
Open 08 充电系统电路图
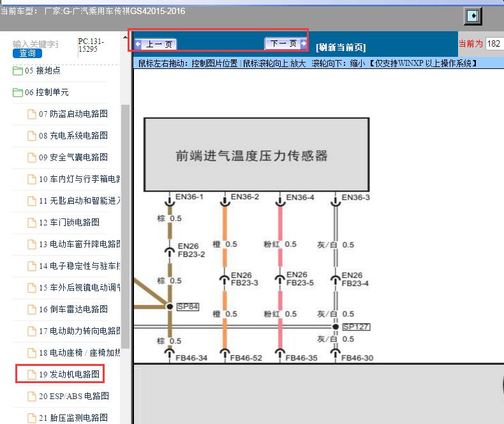(x=73, y=136)
